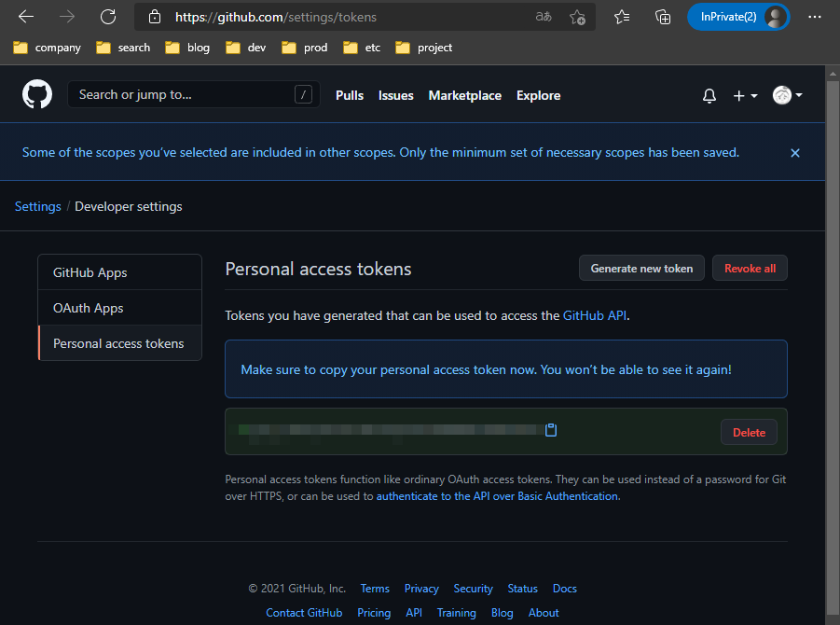Click Generate new token button

[641, 268]
